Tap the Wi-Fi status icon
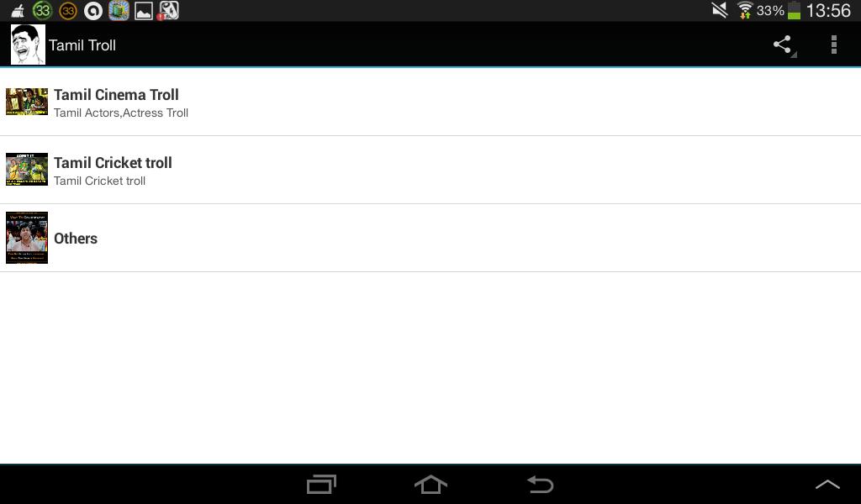The image size is (861, 504). [x=745, y=10]
